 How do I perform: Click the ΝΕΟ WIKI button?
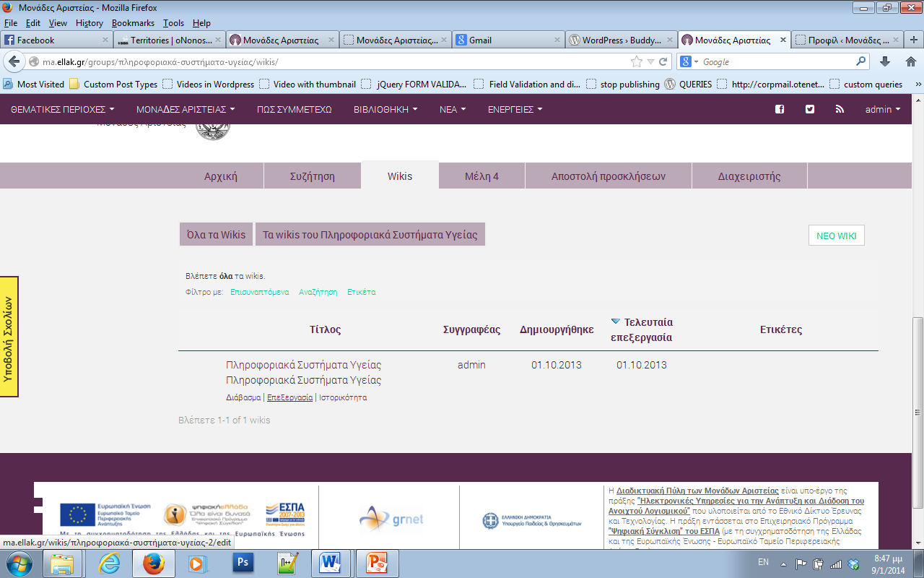[836, 236]
